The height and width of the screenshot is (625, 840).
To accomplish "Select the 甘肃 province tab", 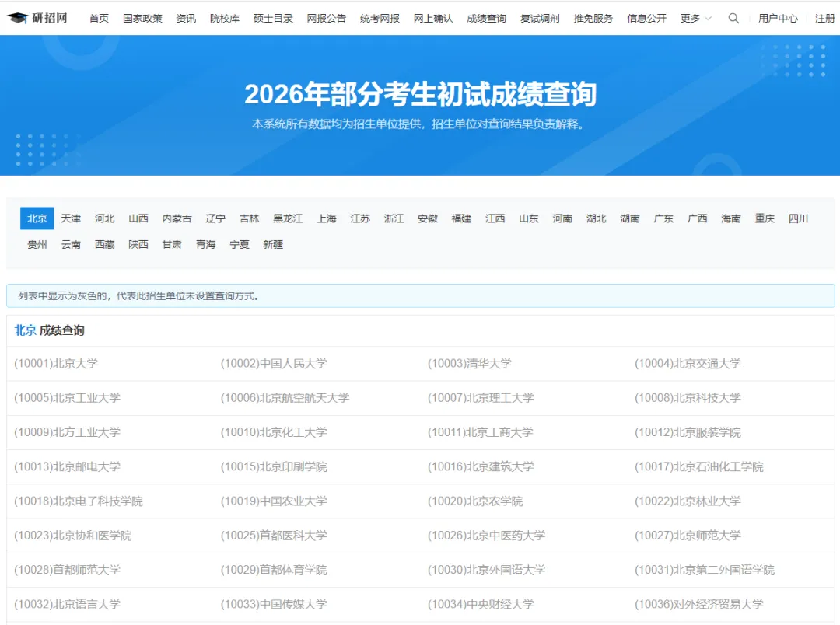I will click(x=172, y=244).
